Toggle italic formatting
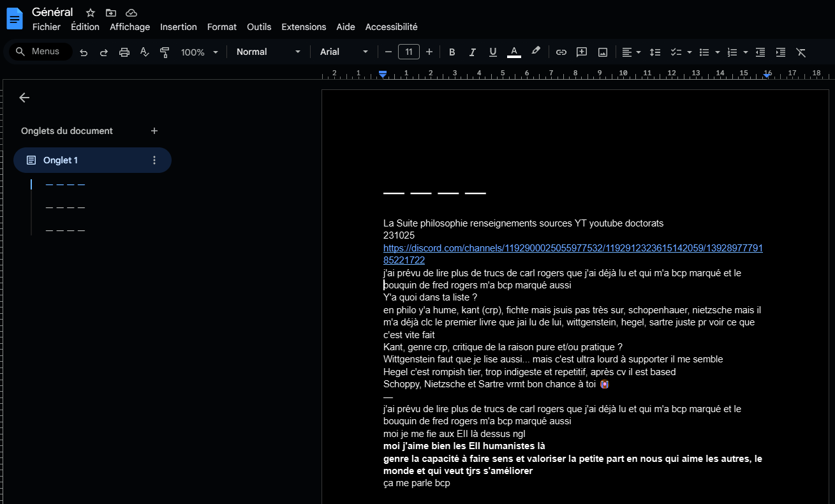The image size is (835, 504). (x=473, y=52)
